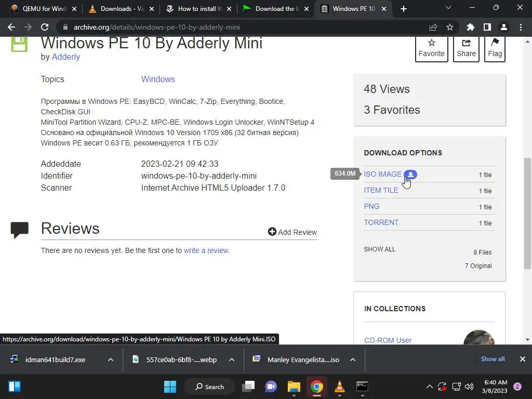
Task: Click Add Review
Action: [x=292, y=232]
